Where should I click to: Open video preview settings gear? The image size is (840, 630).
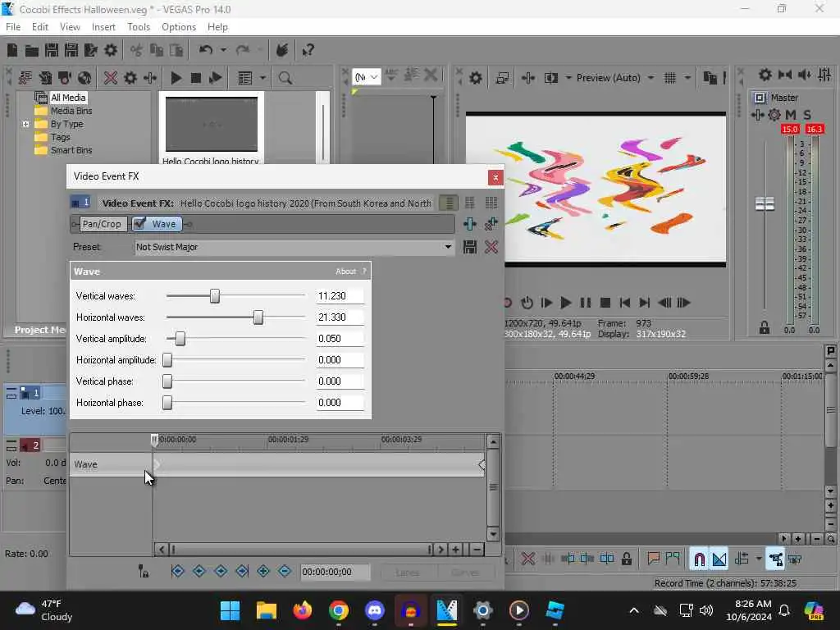(476, 78)
